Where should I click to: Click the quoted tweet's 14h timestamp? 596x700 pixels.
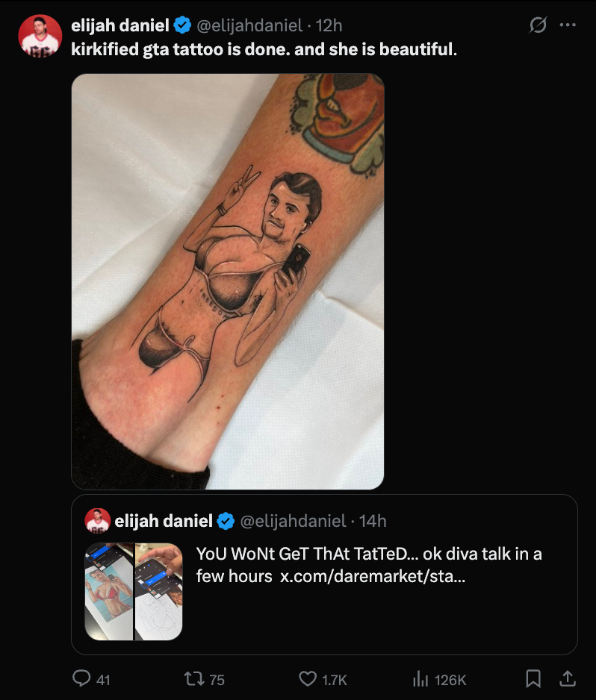click(x=373, y=520)
